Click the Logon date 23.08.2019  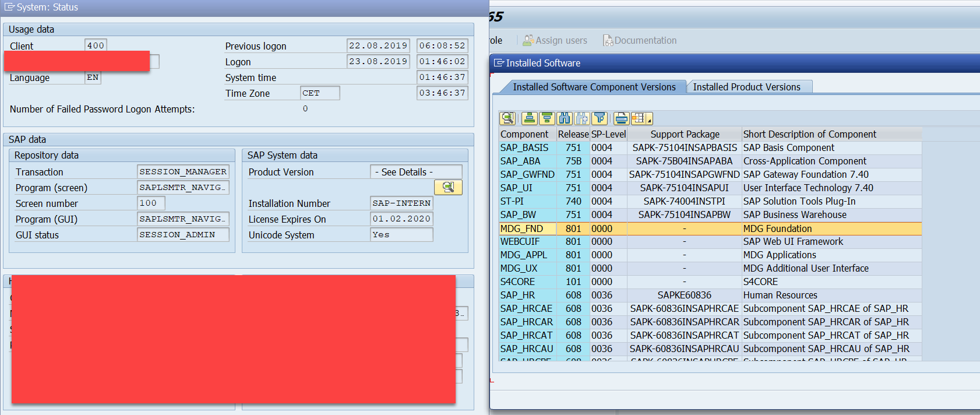tap(378, 61)
